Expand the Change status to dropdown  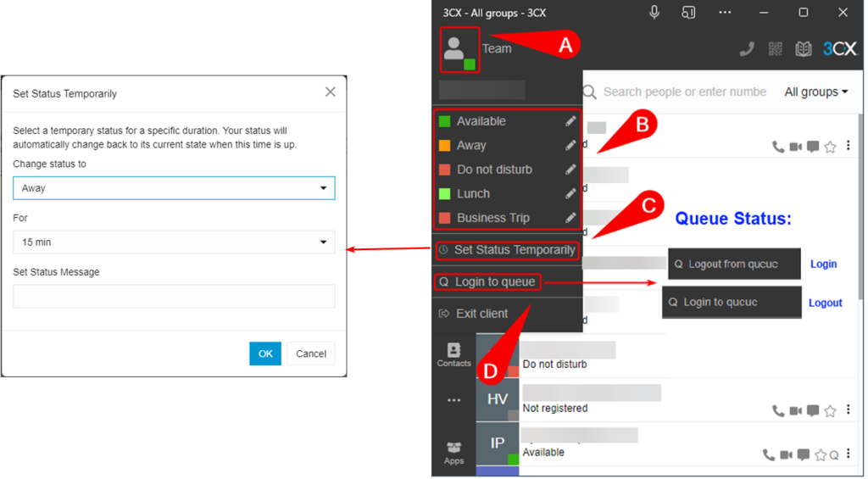[174, 188]
